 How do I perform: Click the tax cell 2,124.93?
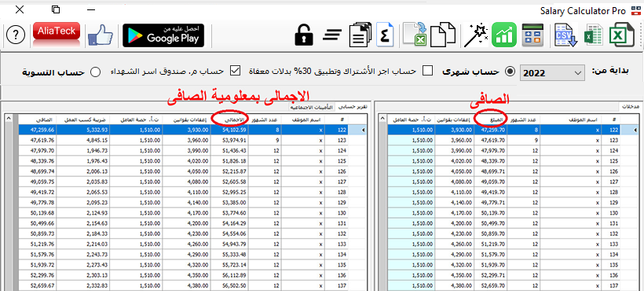83,212
